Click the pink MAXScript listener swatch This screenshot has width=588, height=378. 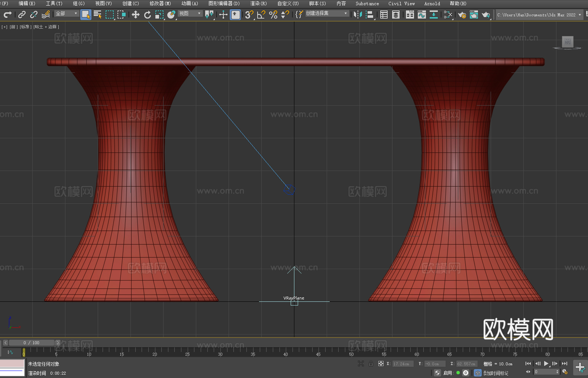(12, 364)
